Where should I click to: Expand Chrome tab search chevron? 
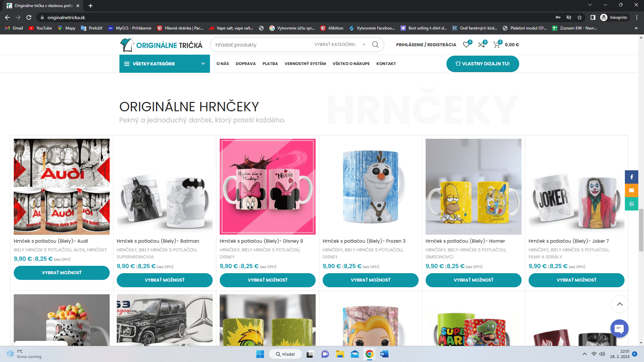[x=590, y=5]
